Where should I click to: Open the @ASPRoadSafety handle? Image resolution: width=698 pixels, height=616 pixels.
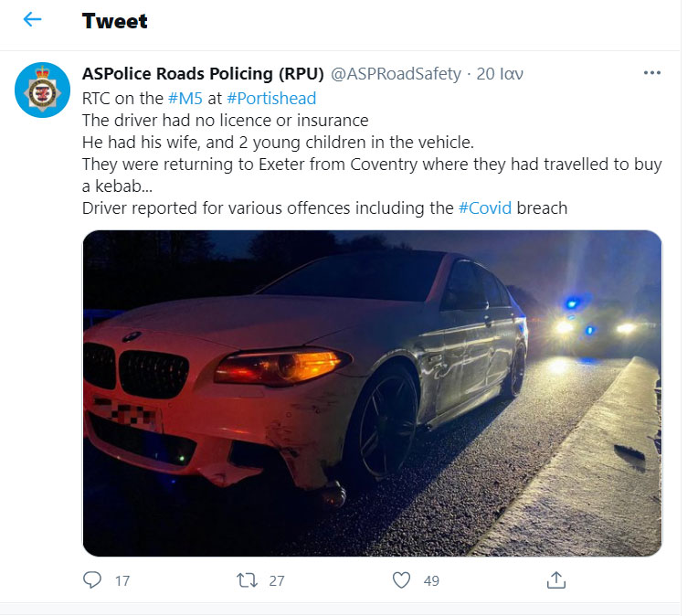(x=396, y=73)
